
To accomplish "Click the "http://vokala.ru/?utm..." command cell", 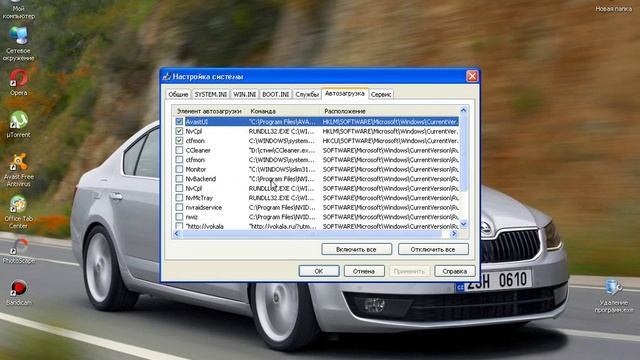I will pos(282,226).
